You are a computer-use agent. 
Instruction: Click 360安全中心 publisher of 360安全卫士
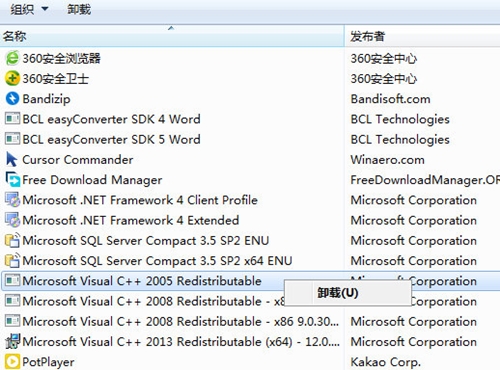(x=384, y=79)
